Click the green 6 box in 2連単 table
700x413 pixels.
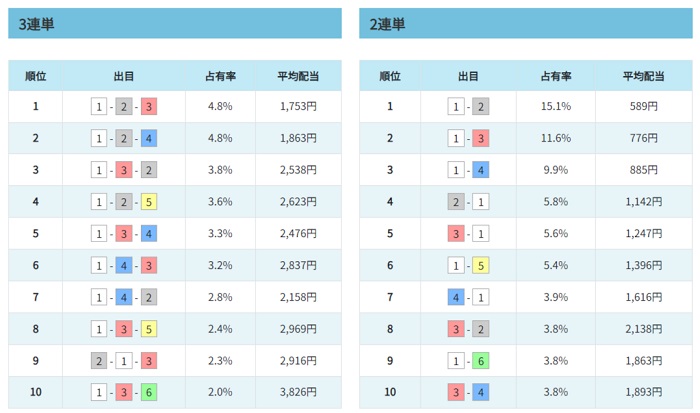[x=481, y=360]
